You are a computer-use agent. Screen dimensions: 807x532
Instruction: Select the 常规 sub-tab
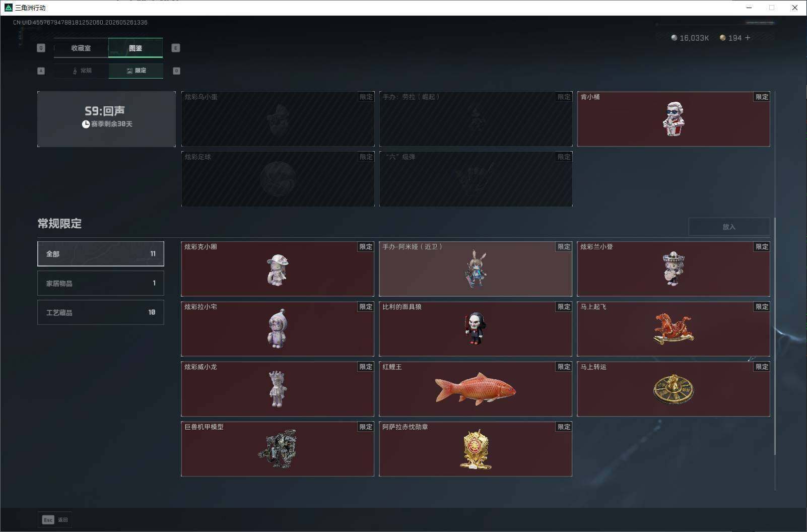pyautogui.click(x=82, y=71)
